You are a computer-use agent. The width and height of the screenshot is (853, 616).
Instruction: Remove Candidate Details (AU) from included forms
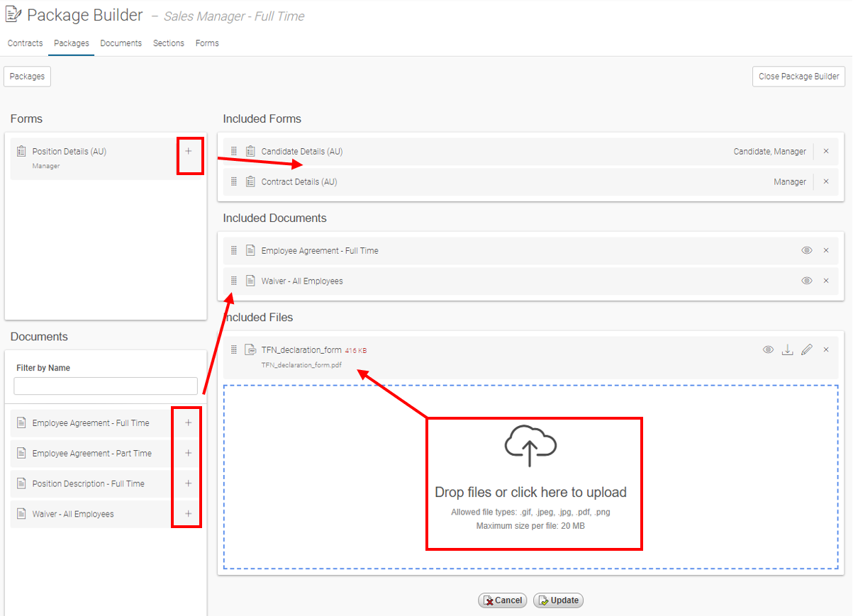point(826,151)
